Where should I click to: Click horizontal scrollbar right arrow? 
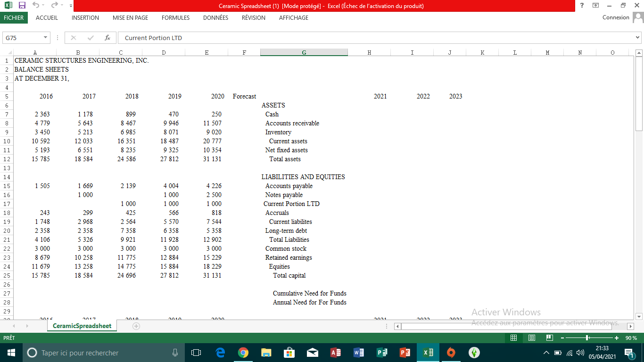click(632, 326)
